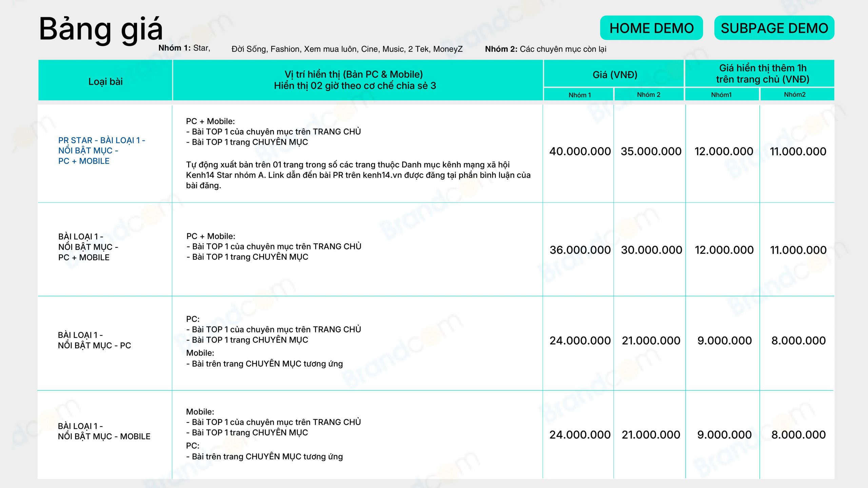Viewport: 868px width, 488px height.
Task: Select the PR STAR - BÀI LOẠI 1 row title
Action: (x=102, y=150)
